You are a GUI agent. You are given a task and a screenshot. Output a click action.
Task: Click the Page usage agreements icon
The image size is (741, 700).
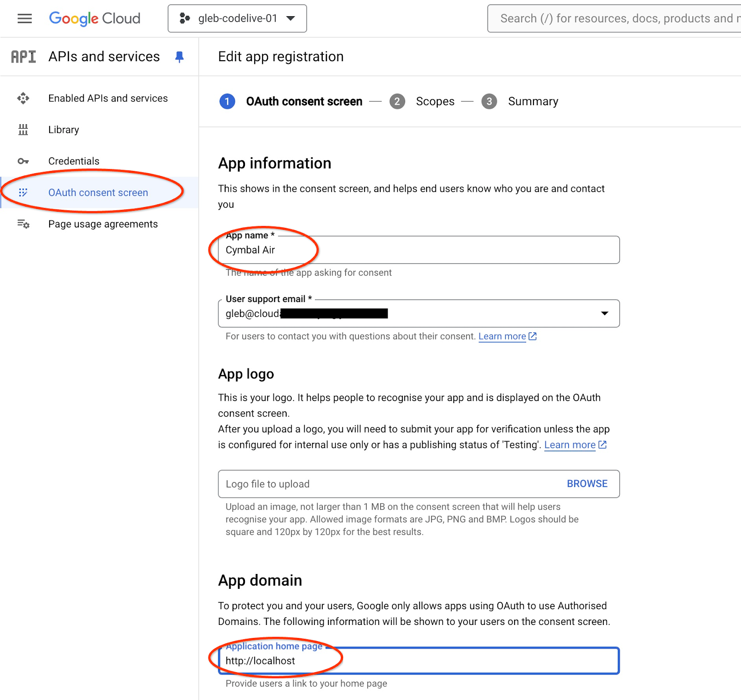click(x=23, y=224)
